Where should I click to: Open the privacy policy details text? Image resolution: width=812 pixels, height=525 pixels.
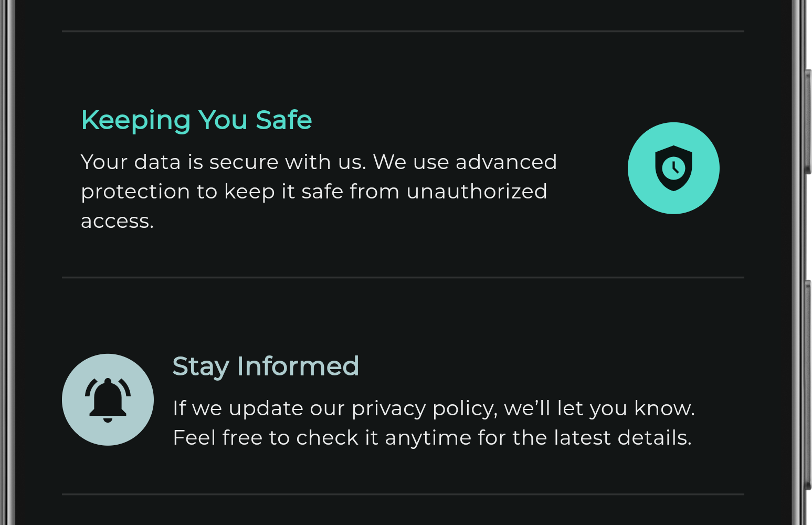[x=434, y=423]
